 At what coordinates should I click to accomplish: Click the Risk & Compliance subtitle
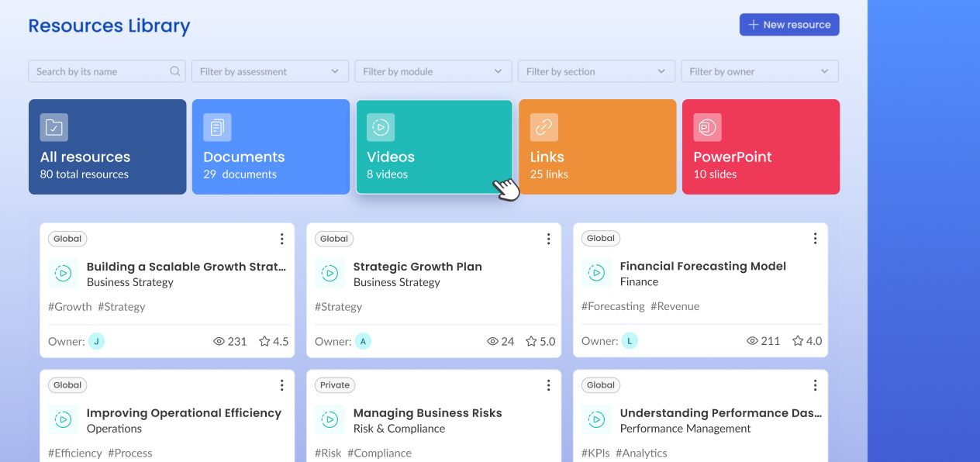click(x=399, y=429)
